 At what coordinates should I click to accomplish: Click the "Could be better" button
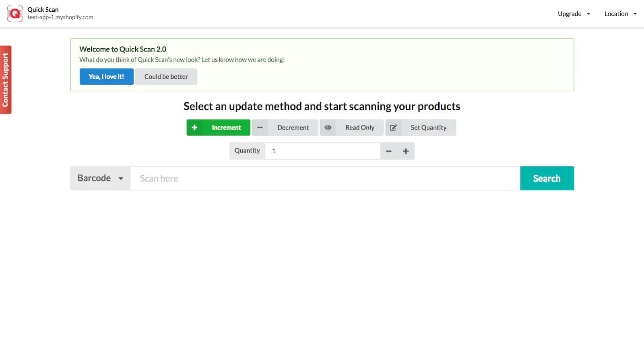pos(166,76)
